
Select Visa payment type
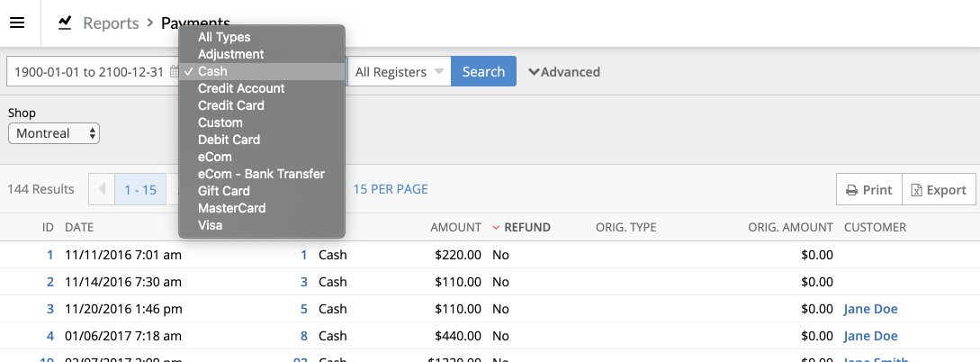[x=262, y=225]
